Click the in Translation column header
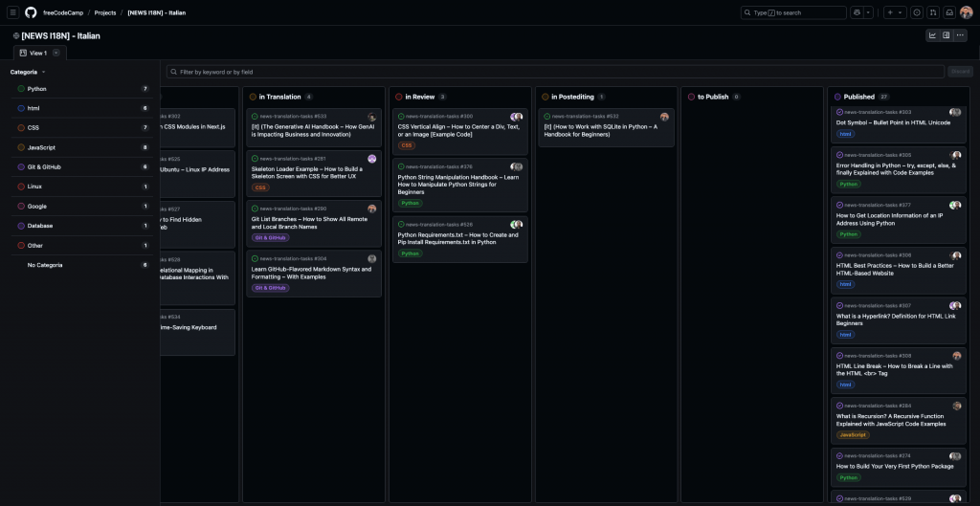Image resolution: width=980 pixels, height=506 pixels. pyautogui.click(x=280, y=97)
